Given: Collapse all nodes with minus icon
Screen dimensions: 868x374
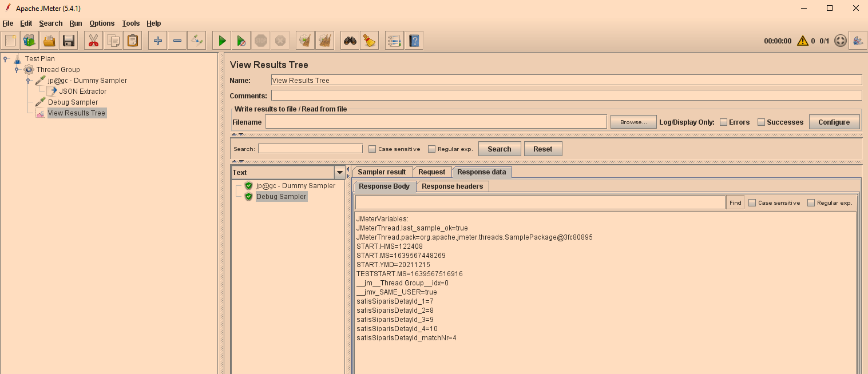Looking at the screenshot, I should tap(177, 41).
